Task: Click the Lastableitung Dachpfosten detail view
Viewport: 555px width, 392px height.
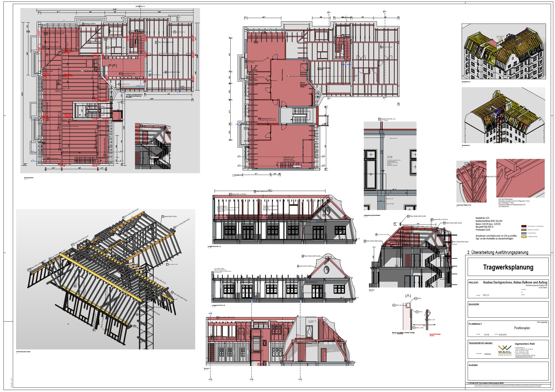Action: click(390, 166)
